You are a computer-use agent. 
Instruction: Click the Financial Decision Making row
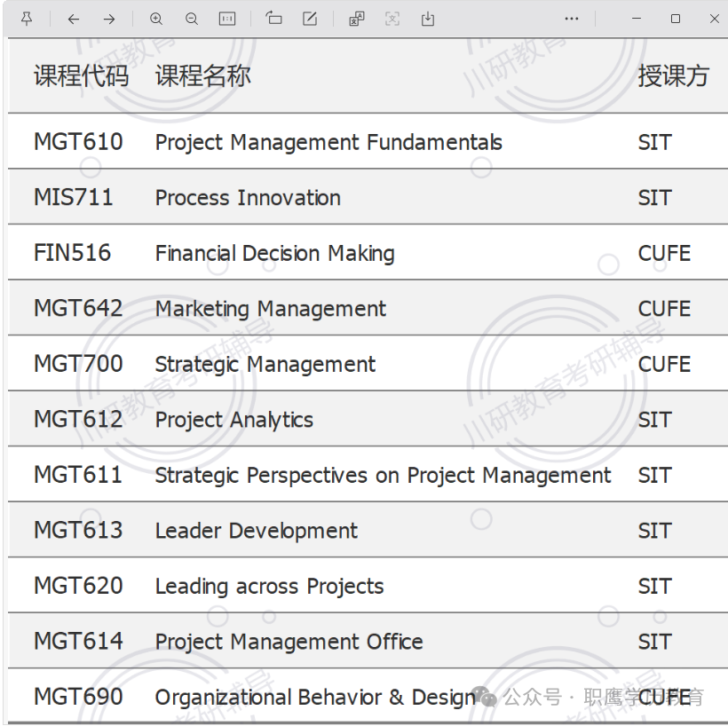tap(368, 253)
